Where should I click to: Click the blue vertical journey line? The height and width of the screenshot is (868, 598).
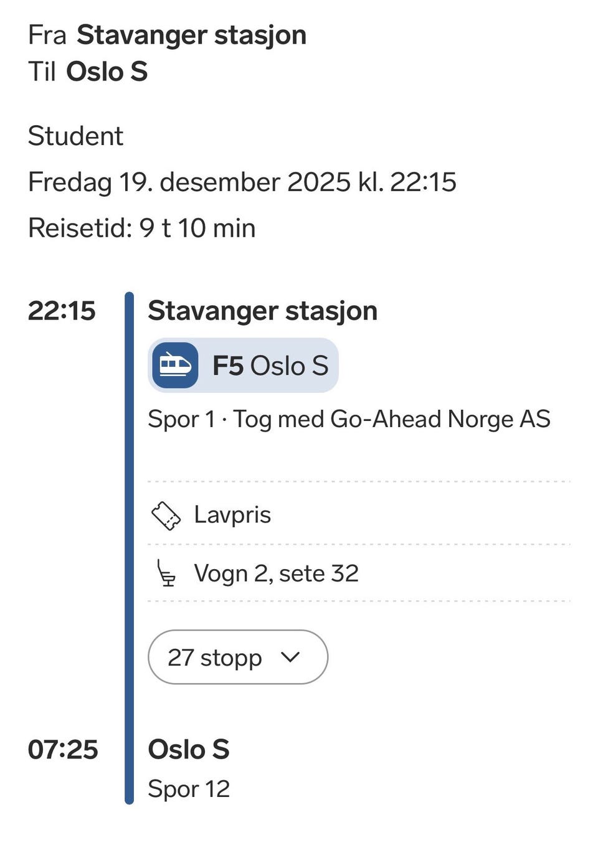(129, 548)
